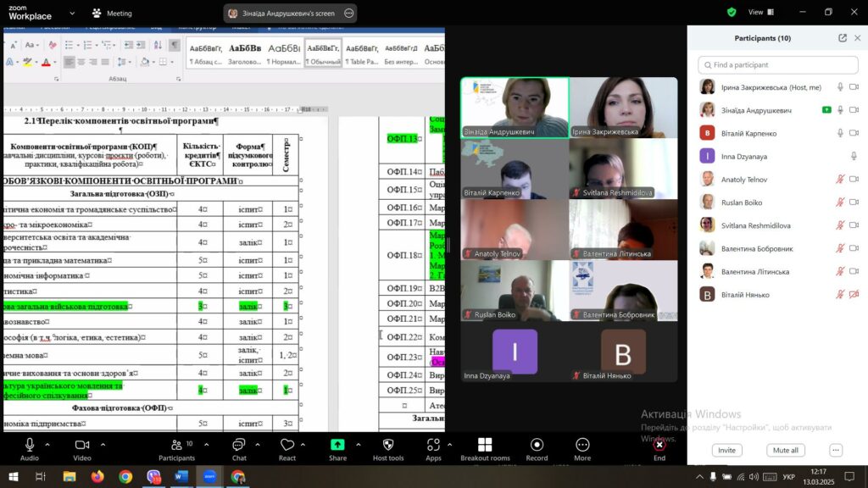
Task: Unmute Ruslan Boiko in participants list
Action: [x=840, y=202]
